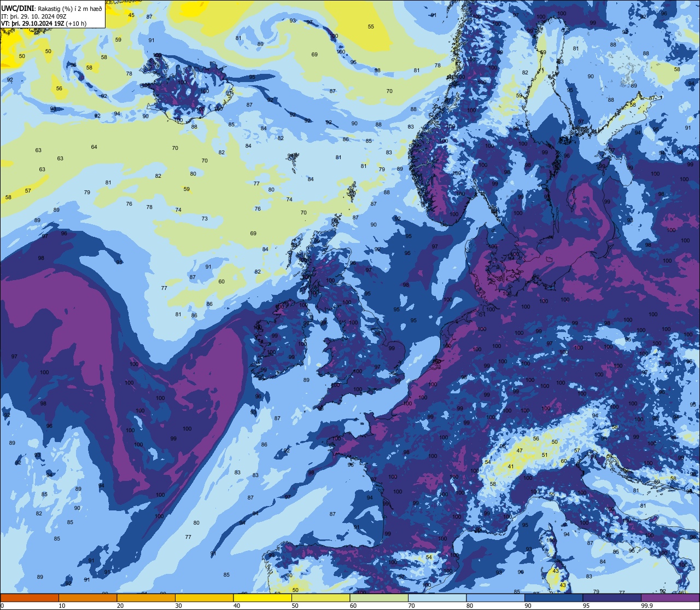This screenshot has width=700, height=610.
Task: Click the 30–40 amber legend swatch
Action: pos(204,598)
